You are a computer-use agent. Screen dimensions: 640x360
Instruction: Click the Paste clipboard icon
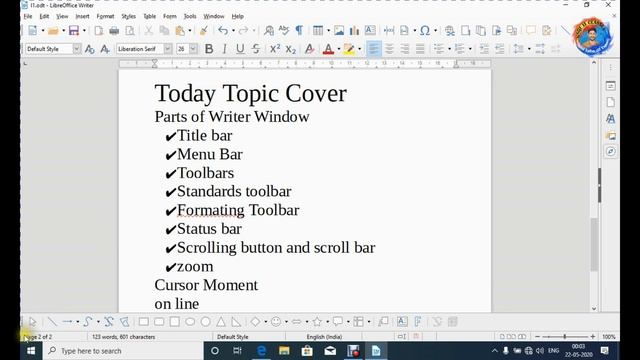pyautogui.click(x=180, y=31)
